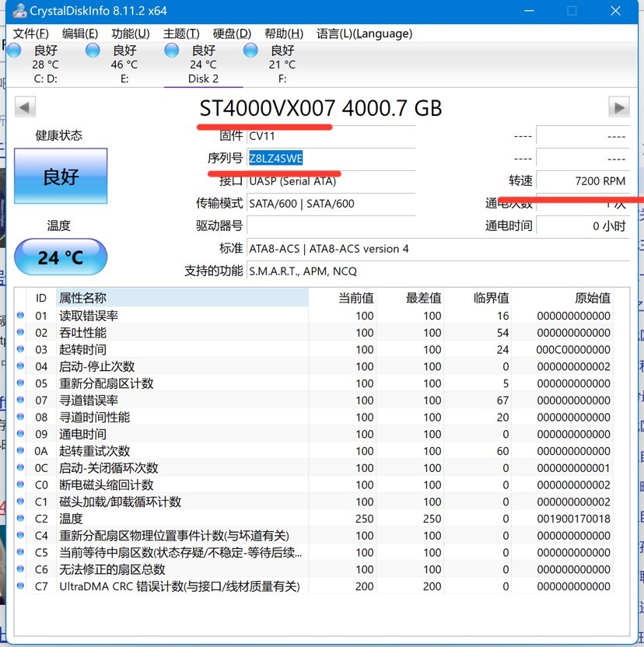Image resolution: width=644 pixels, height=647 pixels.
Task: Go to previous disk with left arrow
Action: point(25,107)
